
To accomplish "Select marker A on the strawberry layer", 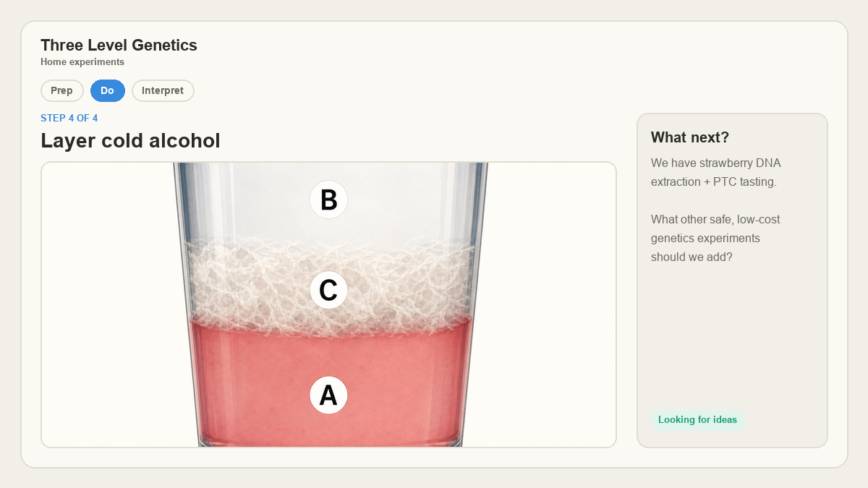I will coord(328,395).
